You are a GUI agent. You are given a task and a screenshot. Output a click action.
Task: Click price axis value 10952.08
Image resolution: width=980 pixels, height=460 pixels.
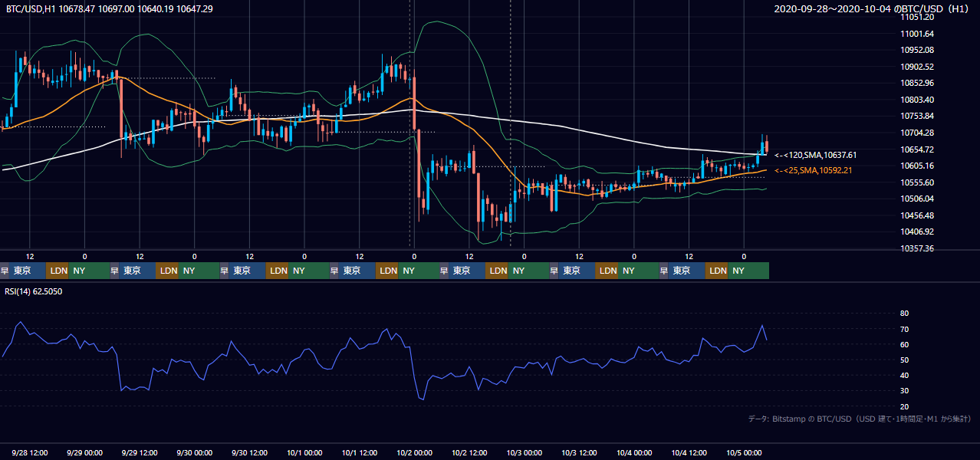click(x=917, y=50)
